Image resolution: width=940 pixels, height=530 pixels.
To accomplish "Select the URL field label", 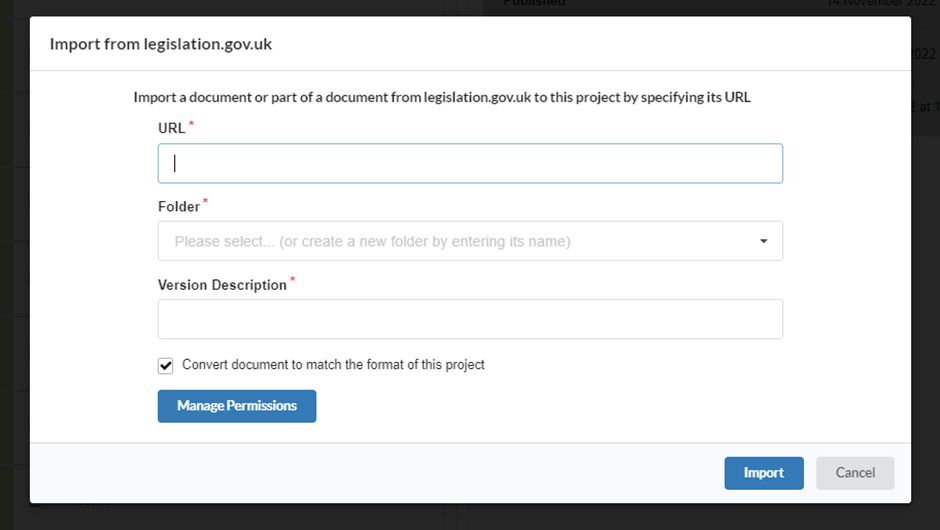I will (171, 128).
